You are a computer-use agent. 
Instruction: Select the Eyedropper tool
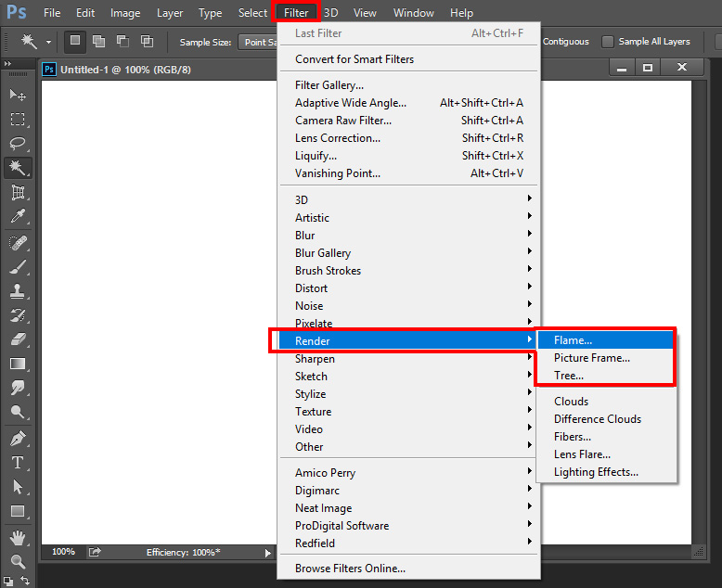tap(18, 216)
